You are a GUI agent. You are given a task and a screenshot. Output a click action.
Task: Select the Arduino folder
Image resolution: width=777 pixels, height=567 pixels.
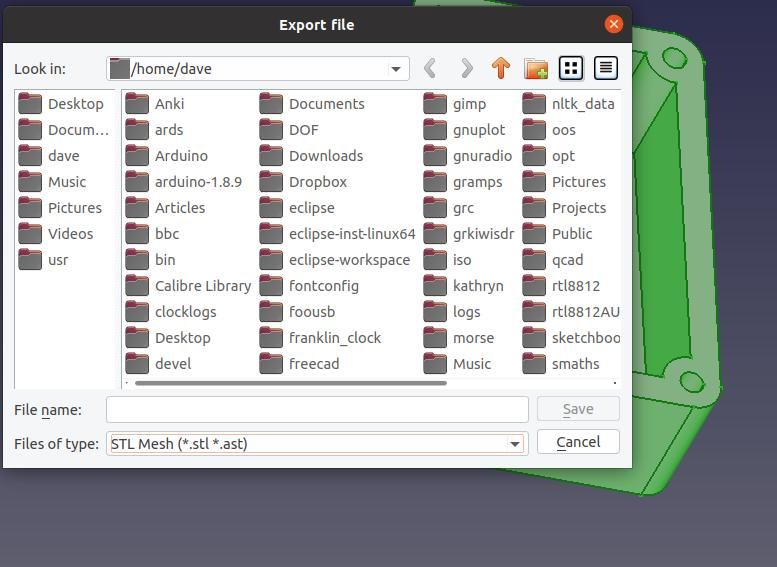[166, 156]
